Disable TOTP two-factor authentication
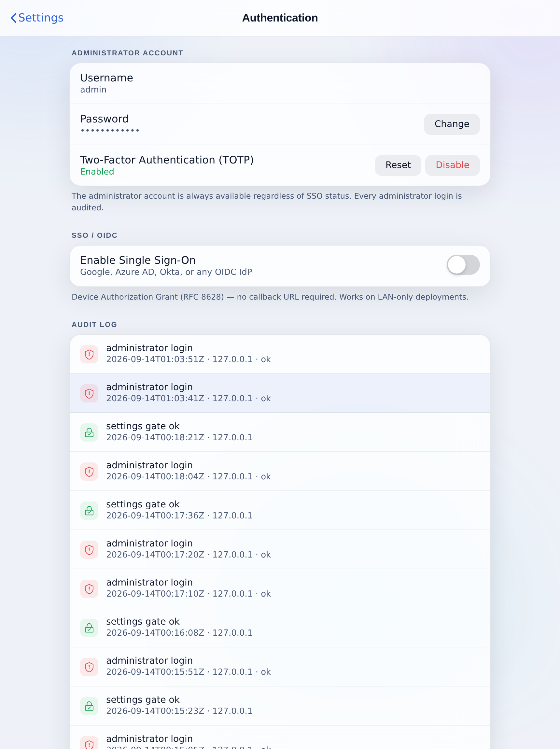The image size is (560, 749). pyautogui.click(x=452, y=165)
